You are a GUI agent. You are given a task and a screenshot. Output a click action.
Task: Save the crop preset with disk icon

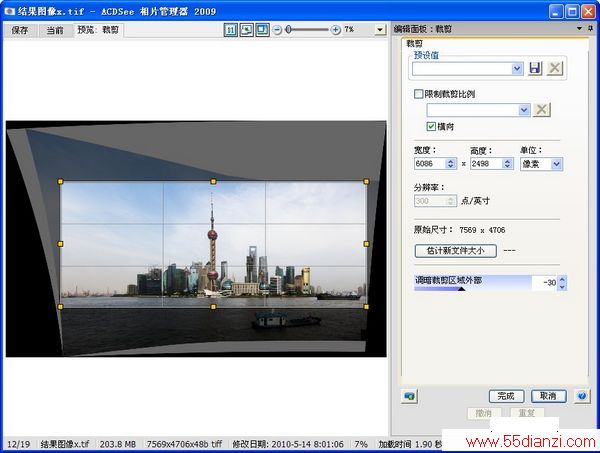[x=535, y=68]
